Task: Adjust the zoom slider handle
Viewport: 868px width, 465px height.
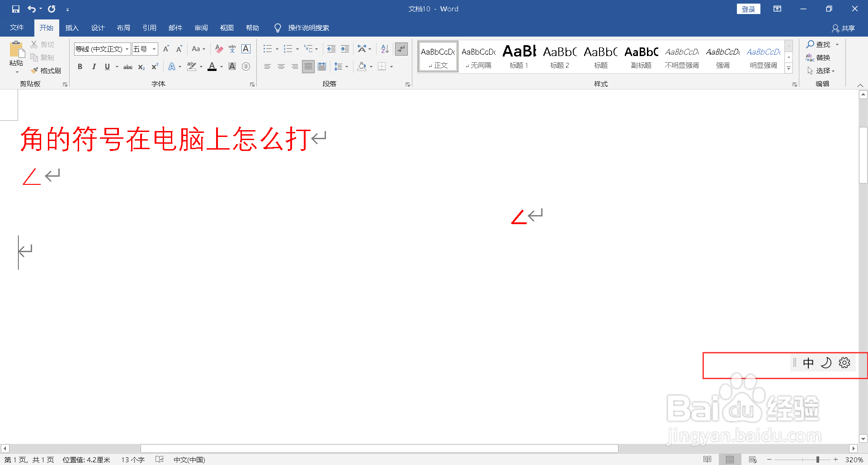Action: (x=817, y=460)
